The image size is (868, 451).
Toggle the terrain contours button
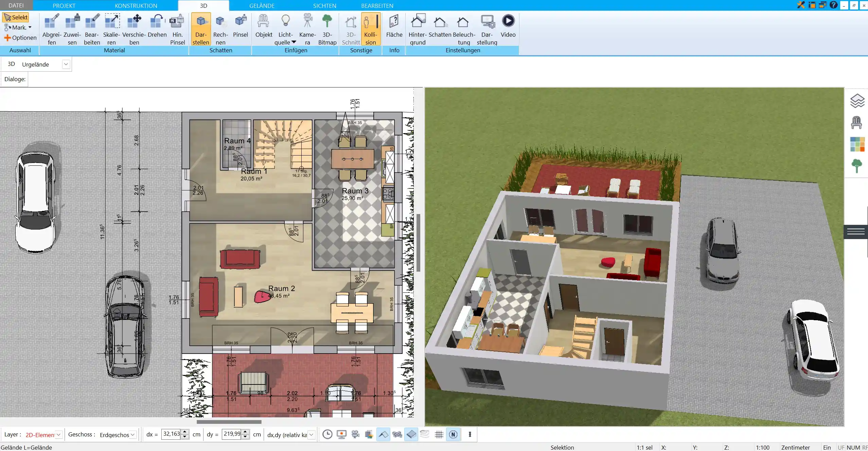[425, 434]
